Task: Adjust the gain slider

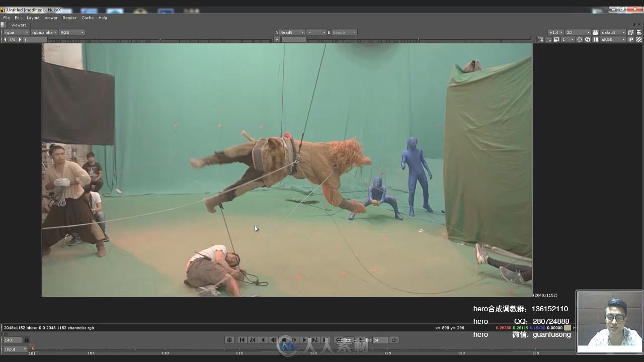Action: coord(161,40)
